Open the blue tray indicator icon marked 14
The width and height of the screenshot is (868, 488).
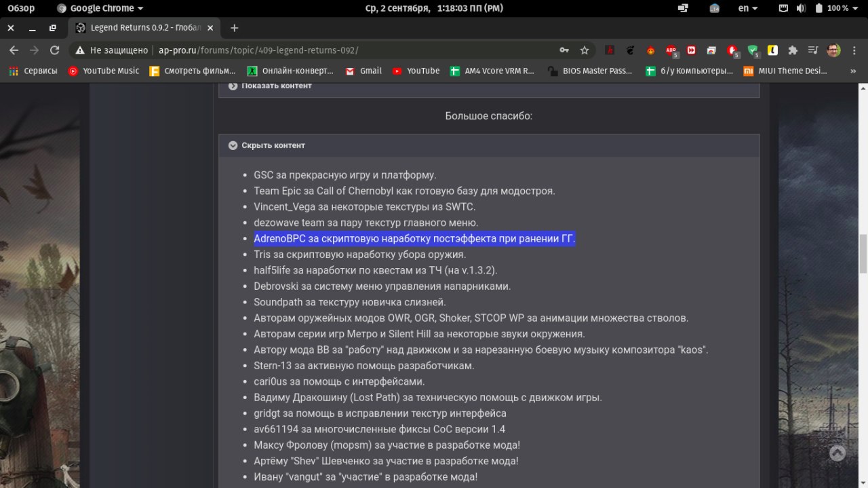(715, 8)
